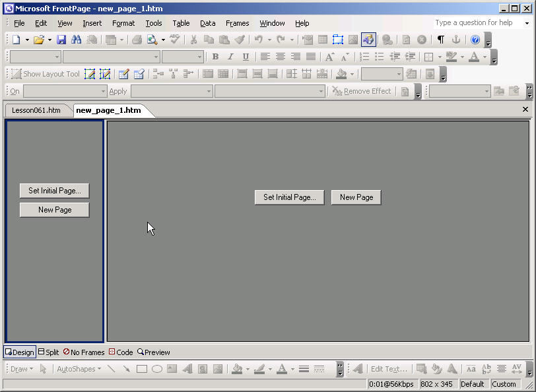Toggle Align Right paragraph alignment
This screenshot has height=392, width=536.
(x=295, y=57)
